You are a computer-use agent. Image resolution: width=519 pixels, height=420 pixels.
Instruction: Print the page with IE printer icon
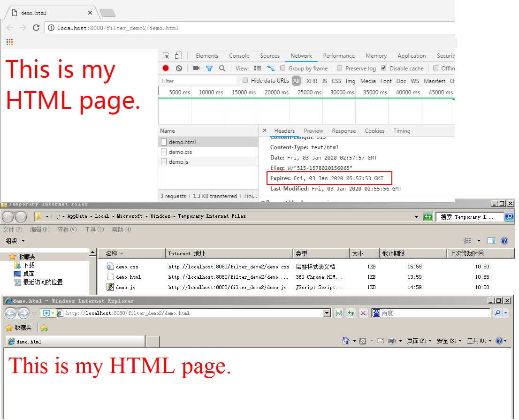coord(392,341)
